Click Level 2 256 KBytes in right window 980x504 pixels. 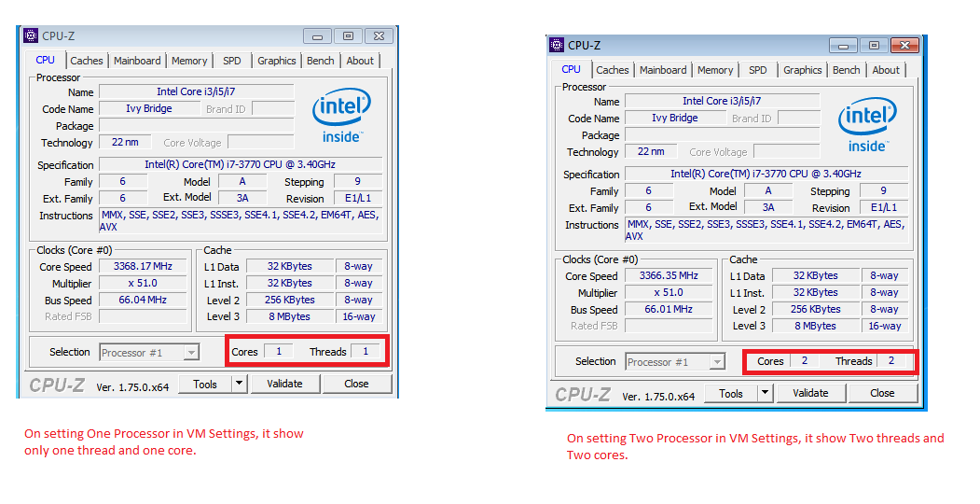click(x=815, y=309)
